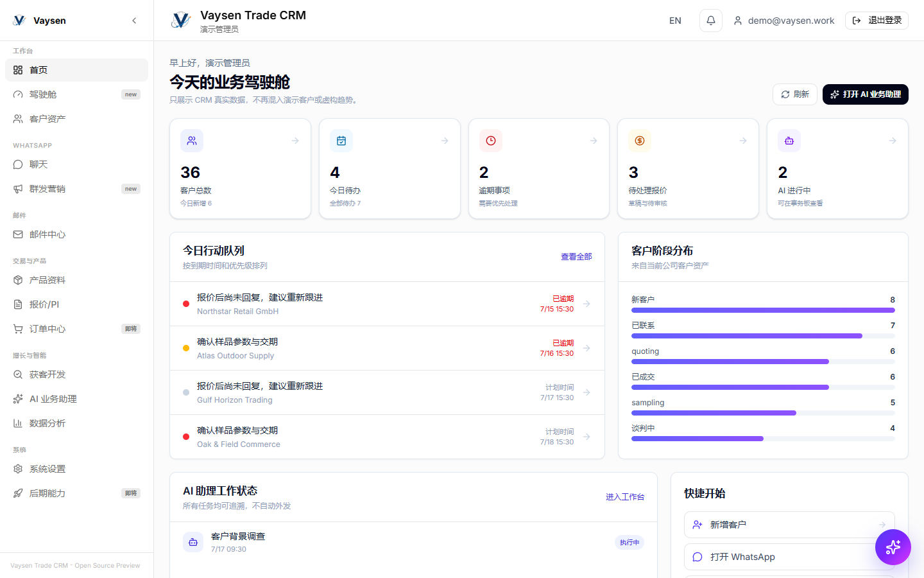The width and height of the screenshot is (924, 578).
Task: Open 驾驶舱 in the sidebar
Action: [x=76, y=94]
